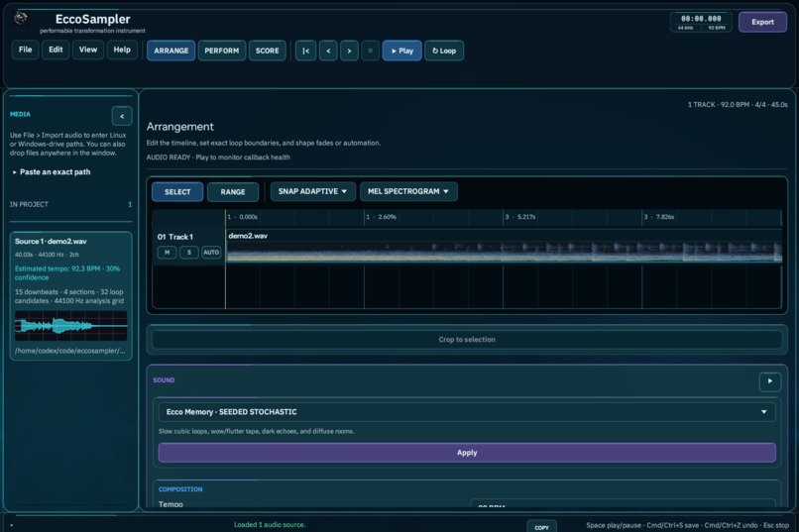Viewport: 799px width, 532px height.
Task: Click the demo2.wav waveform thumbnail
Action: coord(70,326)
